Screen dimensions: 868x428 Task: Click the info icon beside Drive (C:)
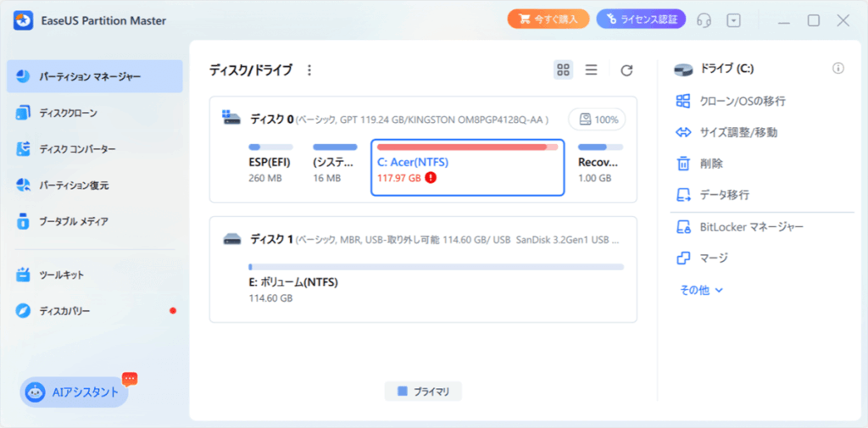pyautogui.click(x=837, y=69)
